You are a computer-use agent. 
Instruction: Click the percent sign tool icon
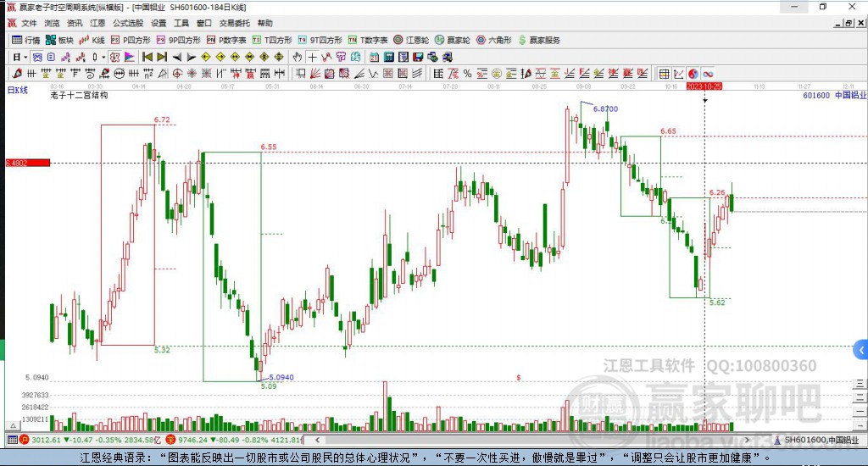click(x=467, y=73)
